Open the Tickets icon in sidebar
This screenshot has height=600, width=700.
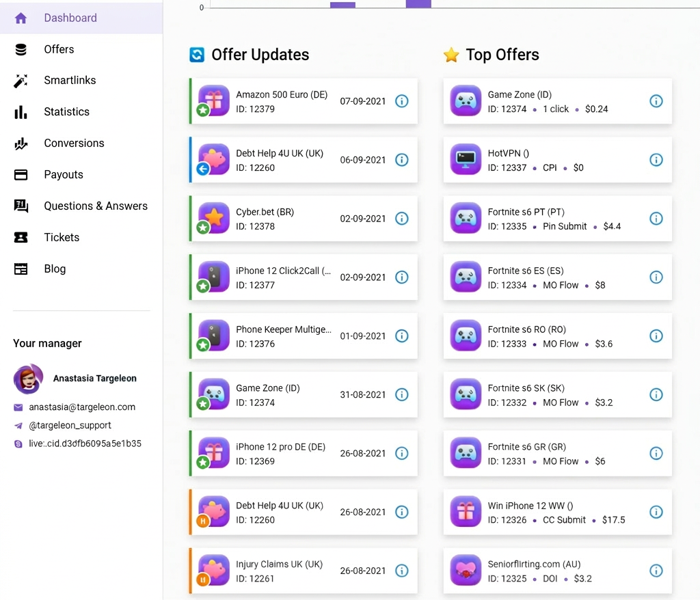tap(21, 238)
